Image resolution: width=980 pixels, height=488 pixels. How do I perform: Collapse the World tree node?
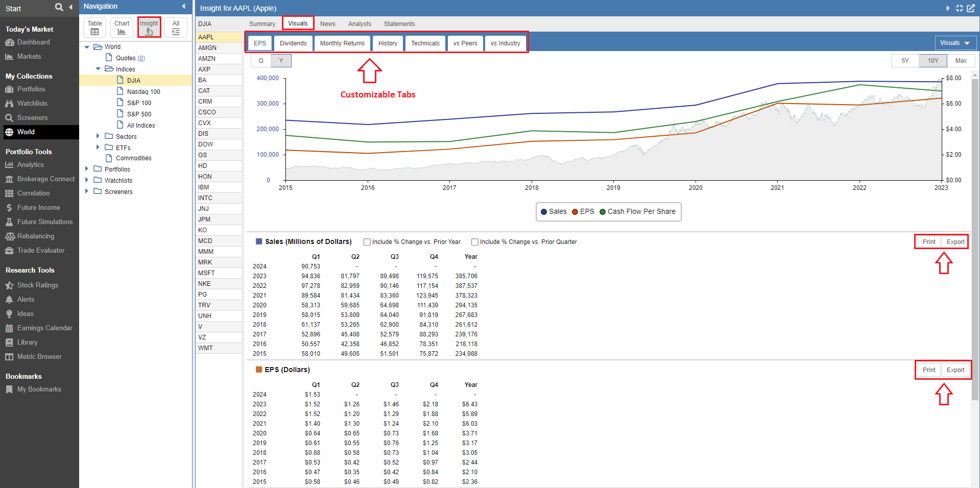pyautogui.click(x=87, y=47)
